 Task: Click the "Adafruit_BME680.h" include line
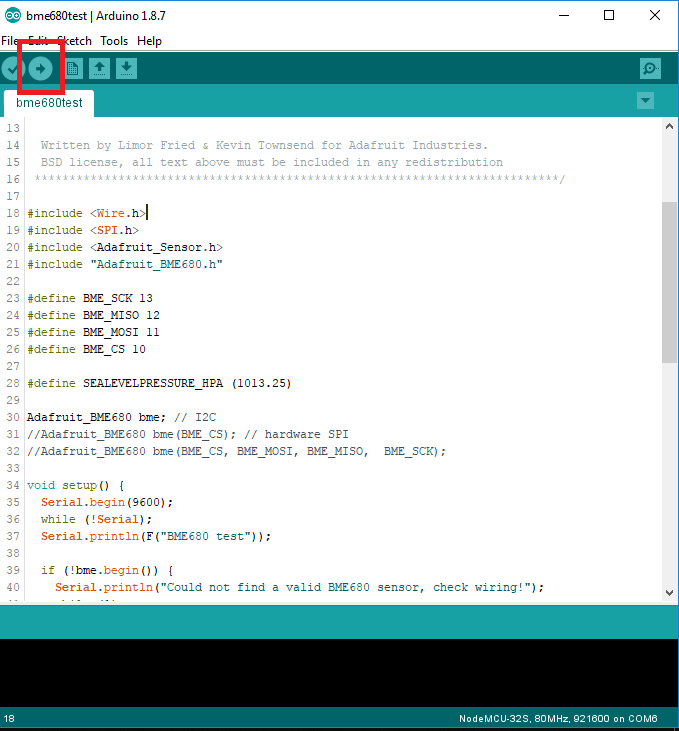point(125,264)
